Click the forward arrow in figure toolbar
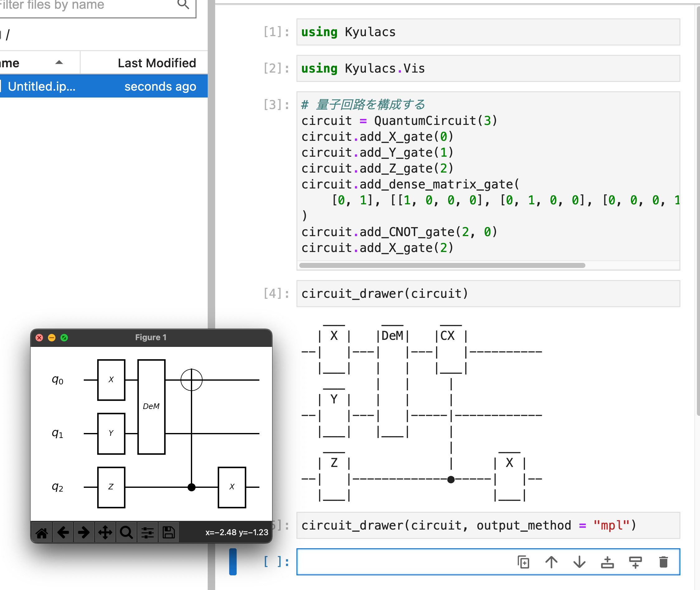700x590 pixels. 84,532
